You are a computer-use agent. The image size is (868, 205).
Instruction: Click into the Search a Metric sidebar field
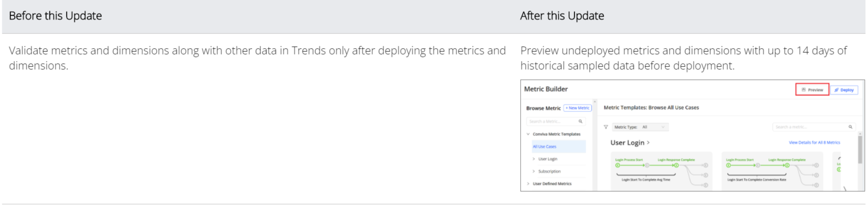pos(556,122)
